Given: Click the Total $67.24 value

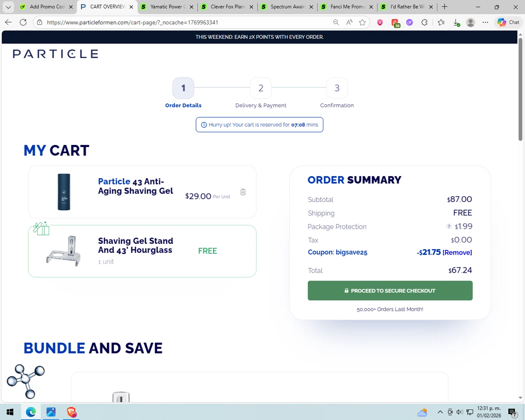Looking at the screenshot, I should click(x=460, y=270).
